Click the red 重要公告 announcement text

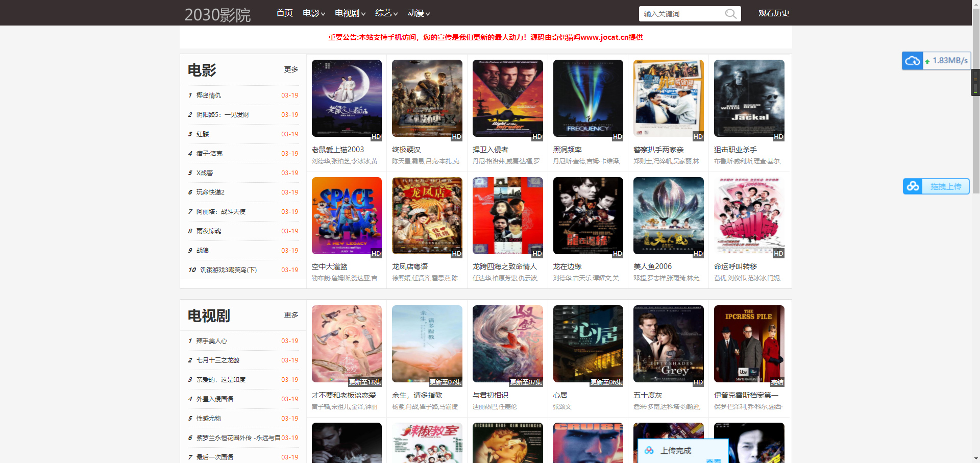click(x=485, y=37)
